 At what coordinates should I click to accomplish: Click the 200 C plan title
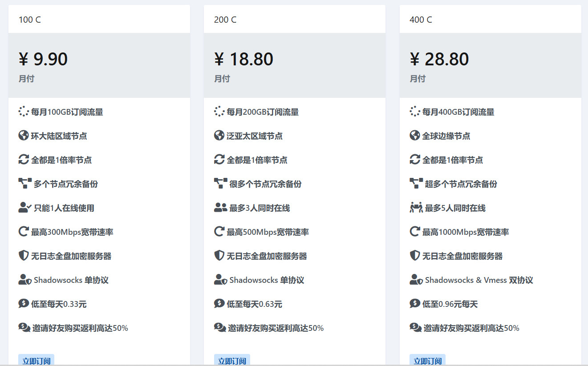click(225, 20)
